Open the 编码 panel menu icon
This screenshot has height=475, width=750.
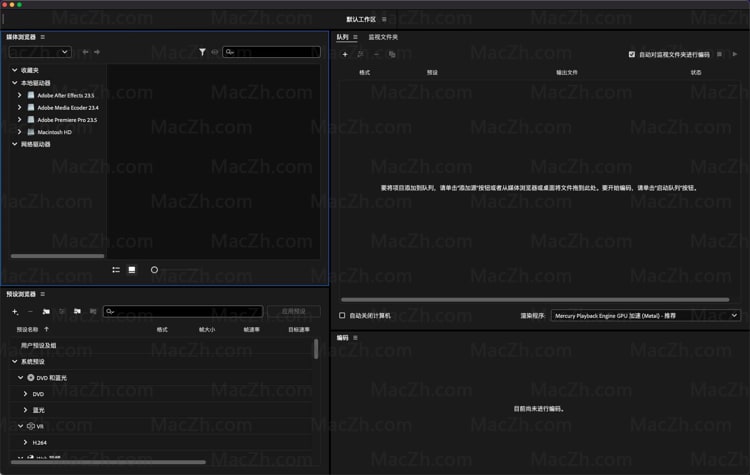click(355, 338)
